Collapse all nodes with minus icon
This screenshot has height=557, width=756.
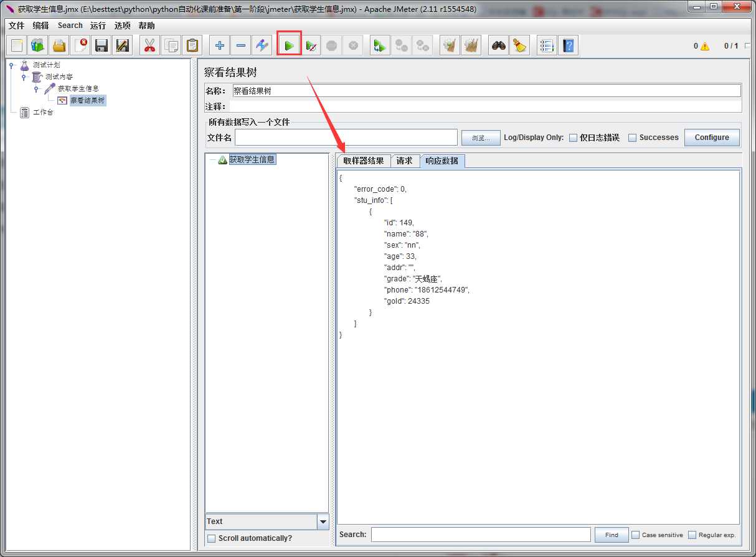[x=241, y=45]
